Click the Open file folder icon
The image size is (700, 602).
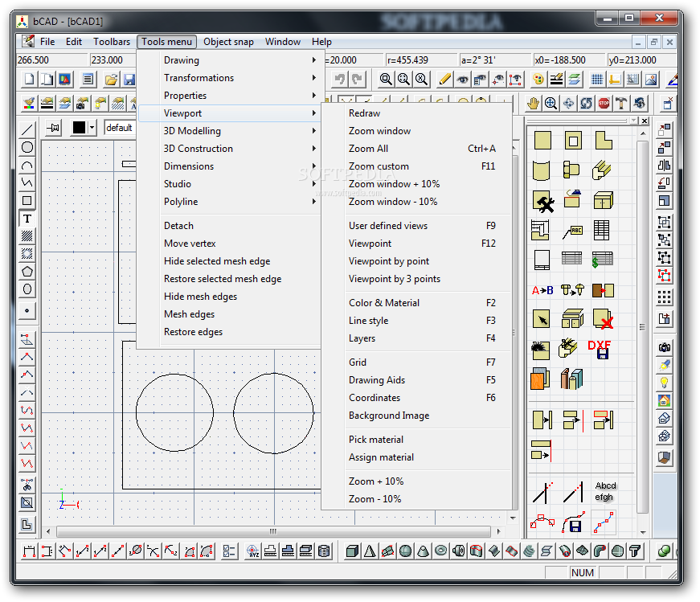click(111, 80)
